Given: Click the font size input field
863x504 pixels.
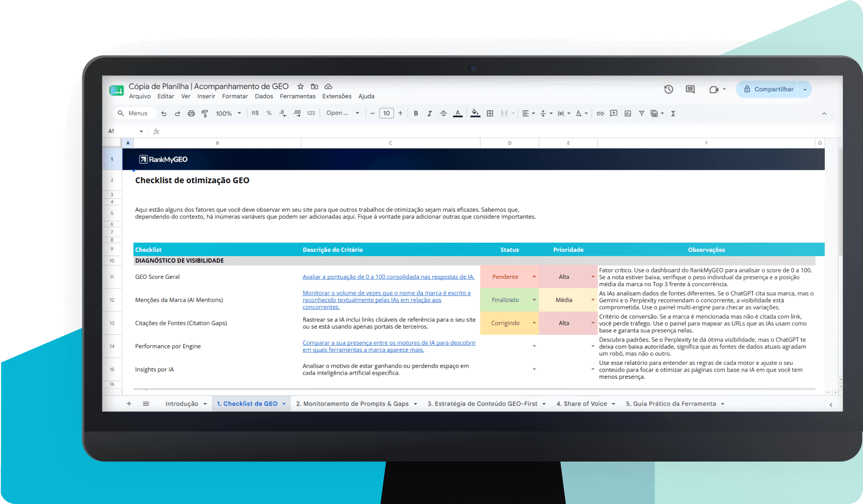Looking at the screenshot, I should coord(387,113).
